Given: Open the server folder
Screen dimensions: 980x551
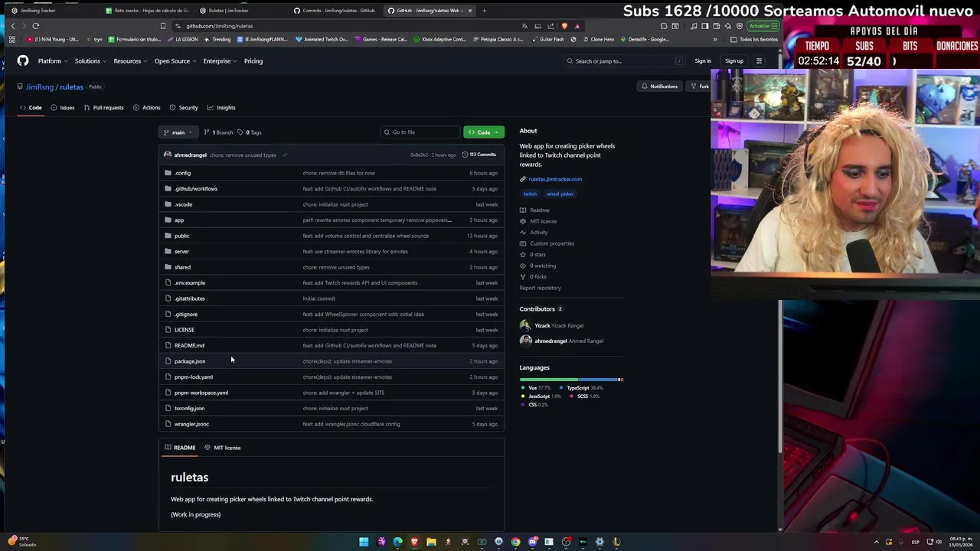Looking at the screenshot, I should 181,251.
